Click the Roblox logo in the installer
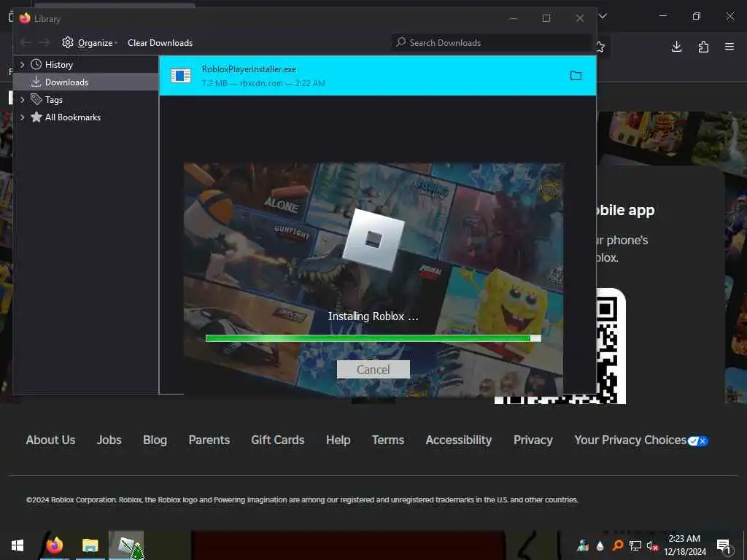747x560 pixels. click(x=373, y=240)
